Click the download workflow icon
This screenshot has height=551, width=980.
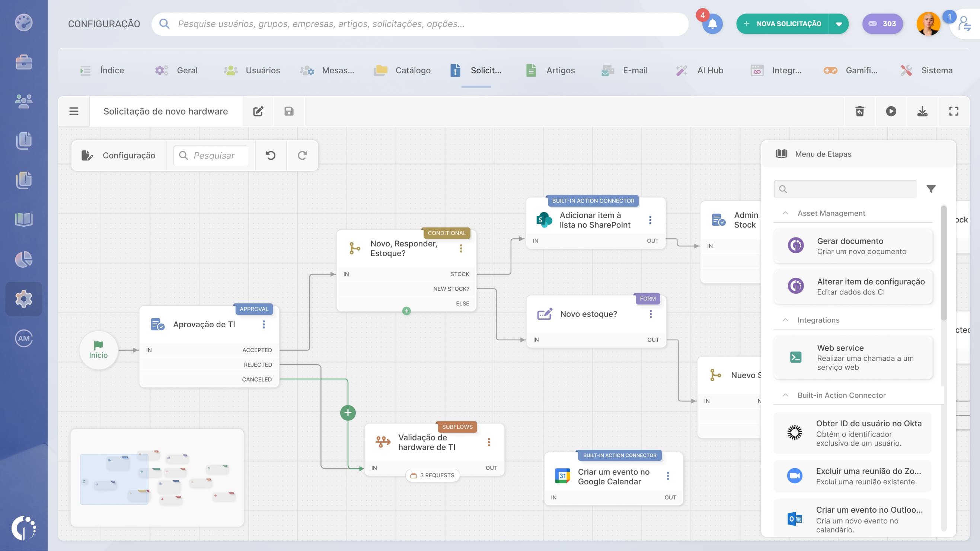pos(922,111)
